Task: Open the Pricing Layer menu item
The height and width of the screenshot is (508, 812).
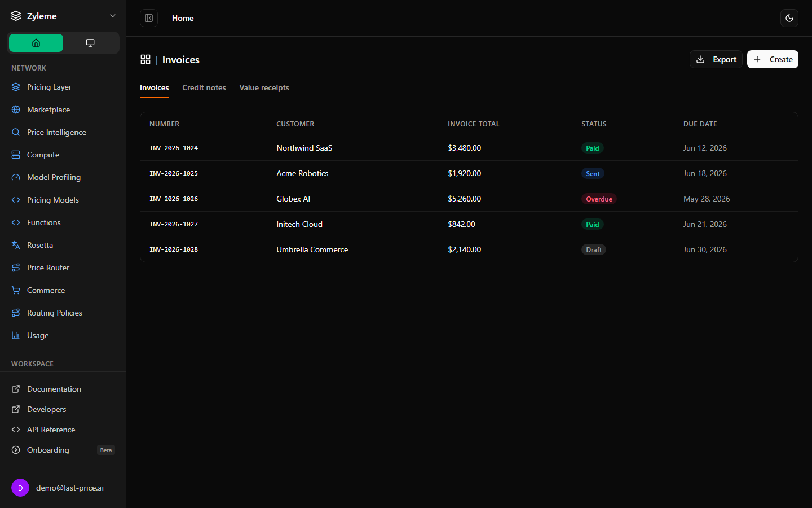Action: point(63,87)
